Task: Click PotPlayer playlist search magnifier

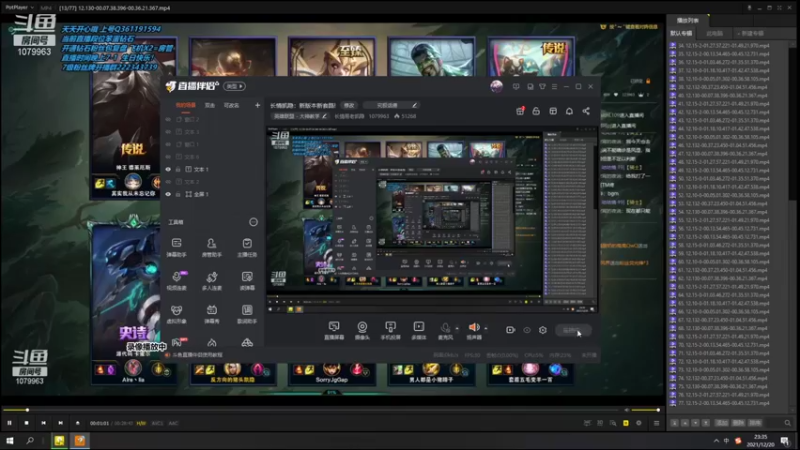Action: (787, 423)
